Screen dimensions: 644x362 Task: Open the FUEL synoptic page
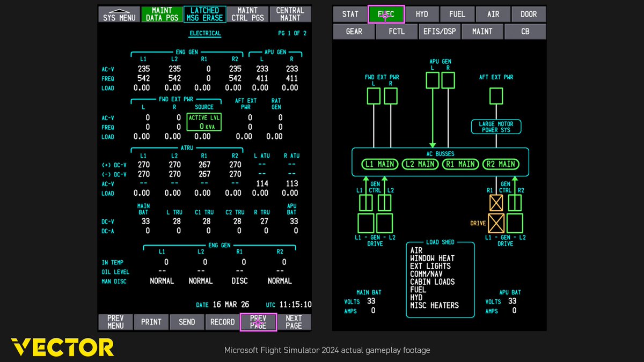tap(457, 14)
